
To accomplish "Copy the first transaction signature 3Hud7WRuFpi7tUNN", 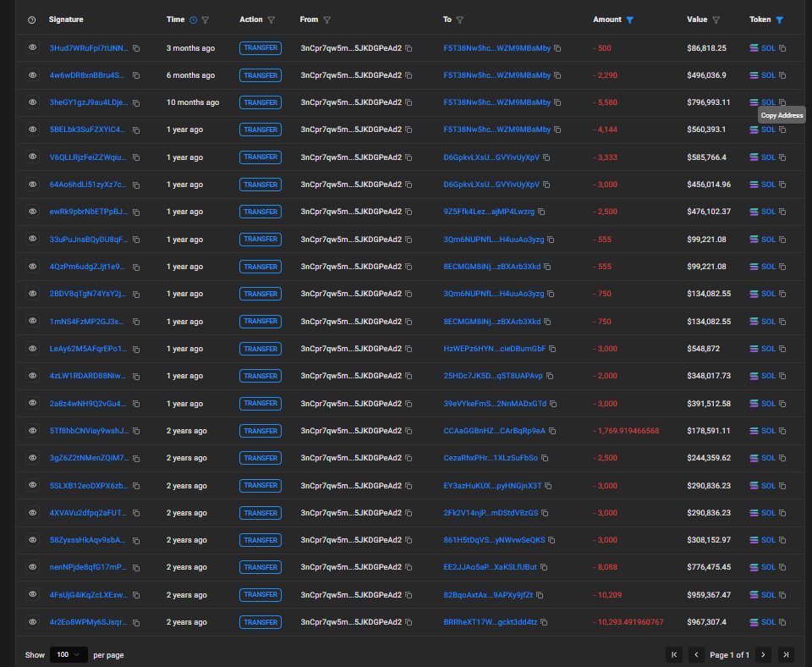I will pos(136,48).
